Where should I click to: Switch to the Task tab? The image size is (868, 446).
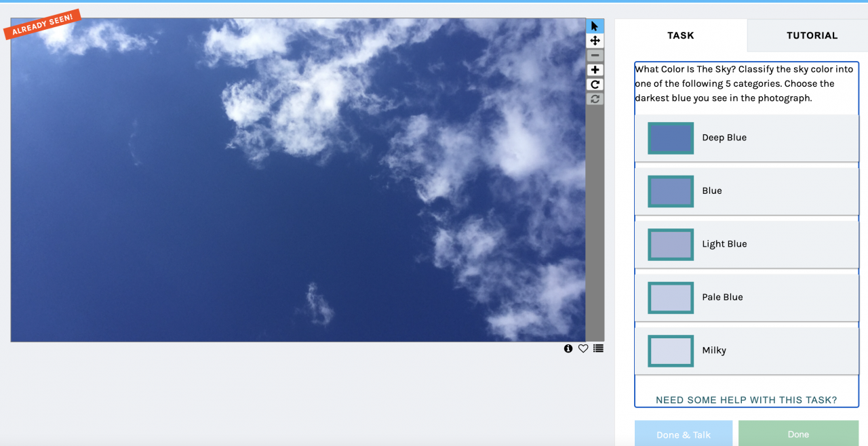click(681, 35)
